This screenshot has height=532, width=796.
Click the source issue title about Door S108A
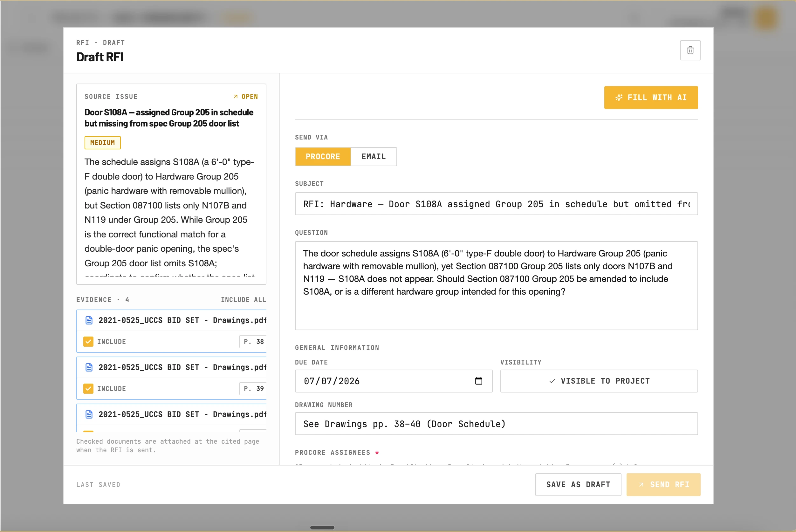click(x=168, y=118)
